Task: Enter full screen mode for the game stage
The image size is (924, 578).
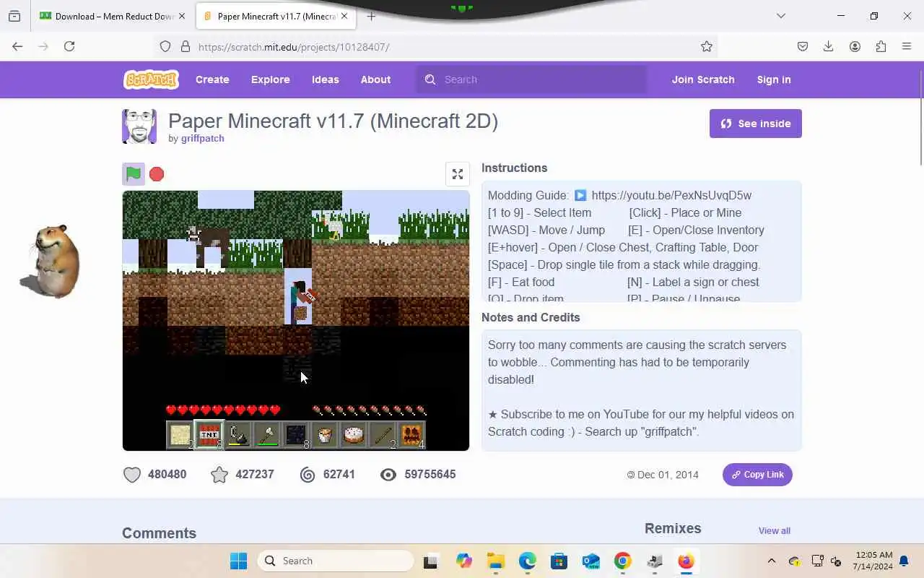Action: pyautogui.click(x=458, y=174)
